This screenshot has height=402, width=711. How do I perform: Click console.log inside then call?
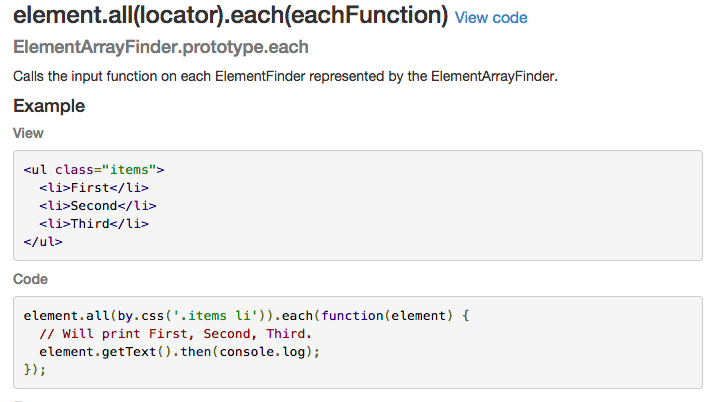coord(262,352)
